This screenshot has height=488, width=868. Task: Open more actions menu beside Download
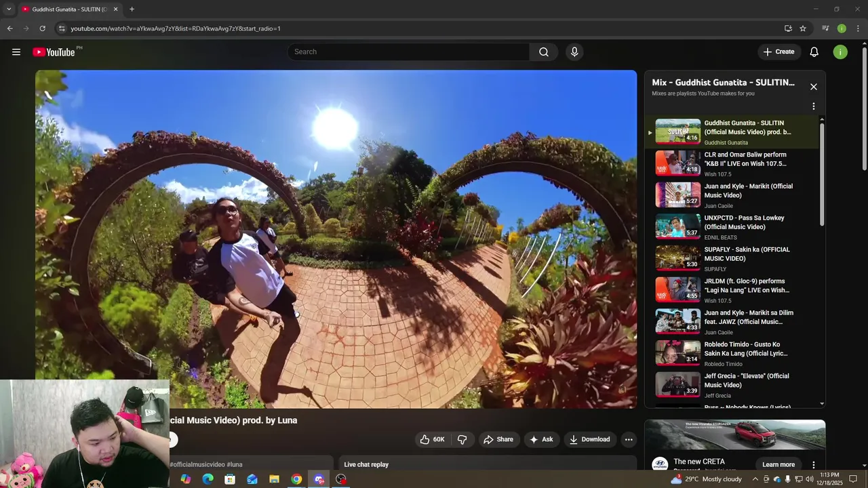pos(629,439)
